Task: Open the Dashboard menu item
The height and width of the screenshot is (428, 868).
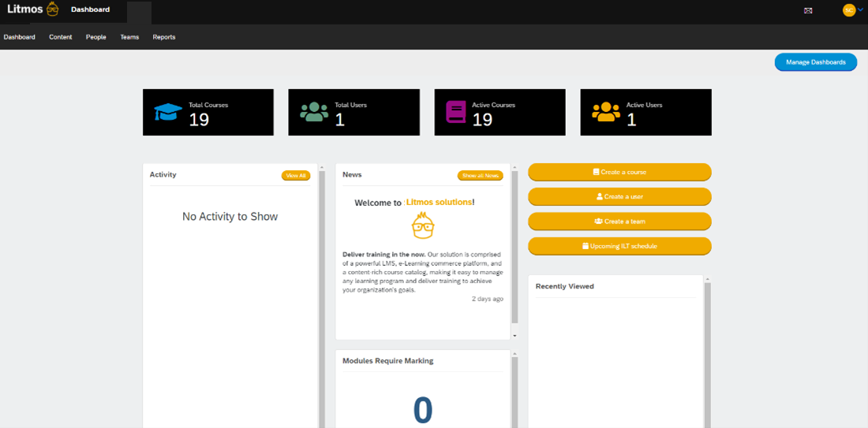Action: tap(20, 37)
